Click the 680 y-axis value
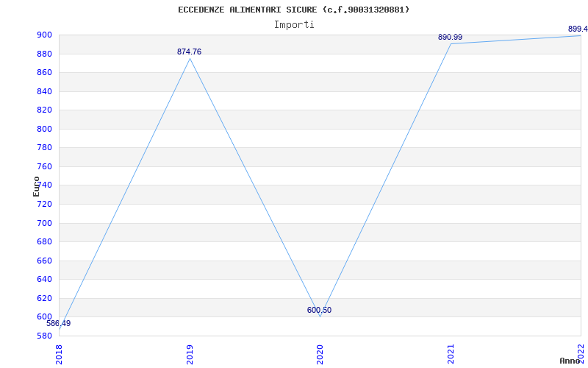 [x=43, y=242]
